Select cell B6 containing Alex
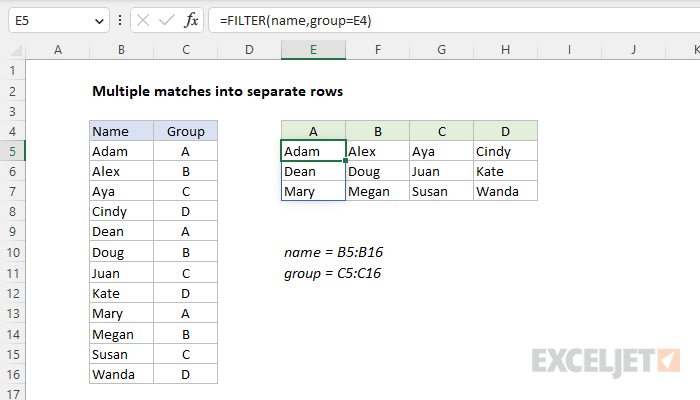Screen dimensions: 700x400 coord(121,171)
